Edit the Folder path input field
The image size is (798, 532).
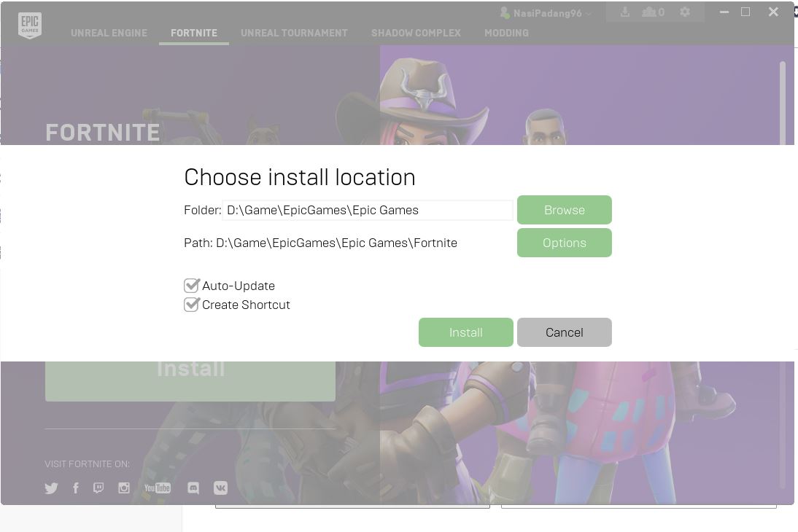pos(367,210)
